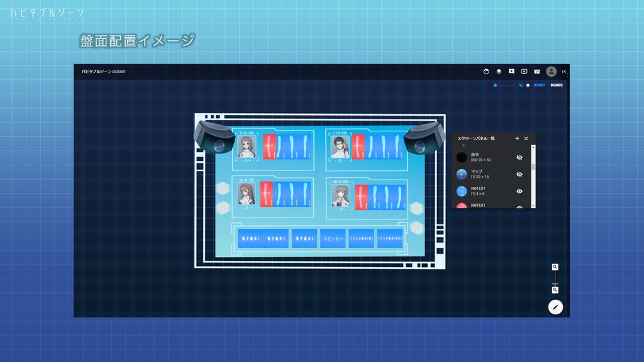The height and width of the screenshot is (362, 644).
Task: Select the マップ panel list row
Action: (x=491, y=174)
